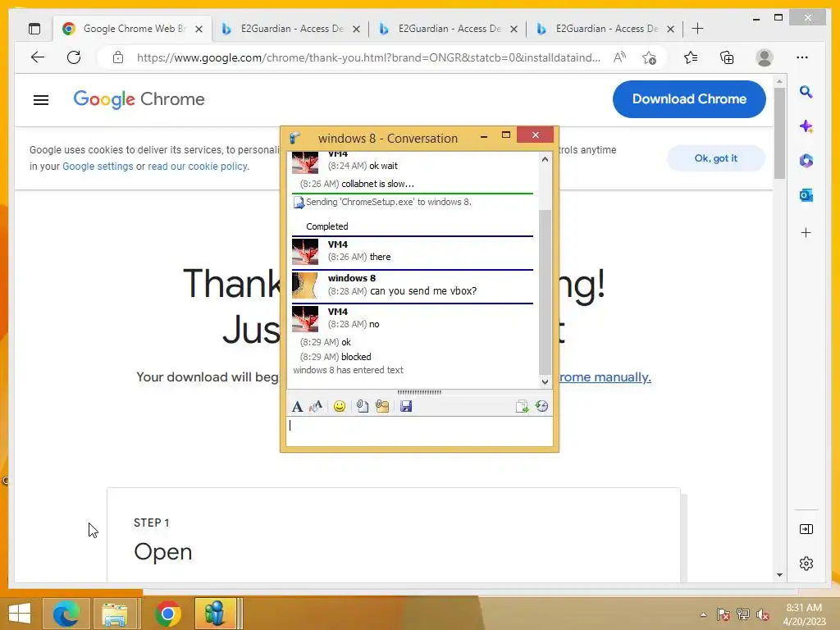This screenshot has height=630, width=840.
Task: Click the Action Center flag icon
Action: click(723, 614)
